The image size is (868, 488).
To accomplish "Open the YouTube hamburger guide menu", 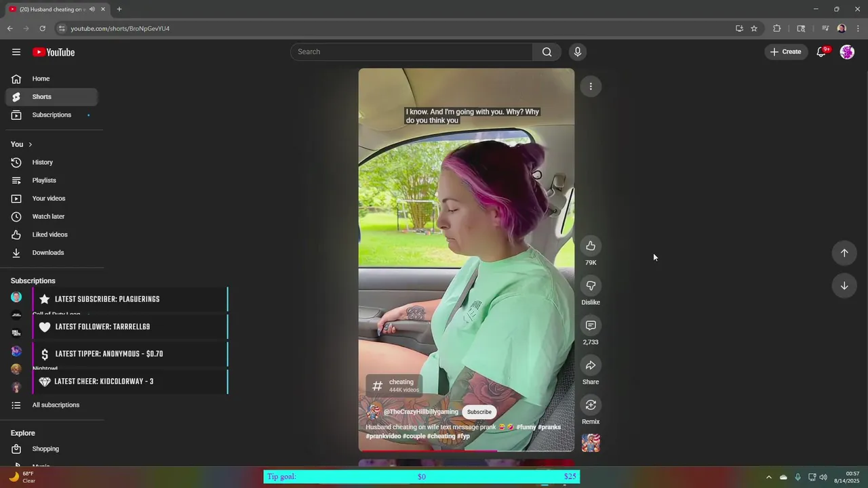I will (x=16, y=52).
